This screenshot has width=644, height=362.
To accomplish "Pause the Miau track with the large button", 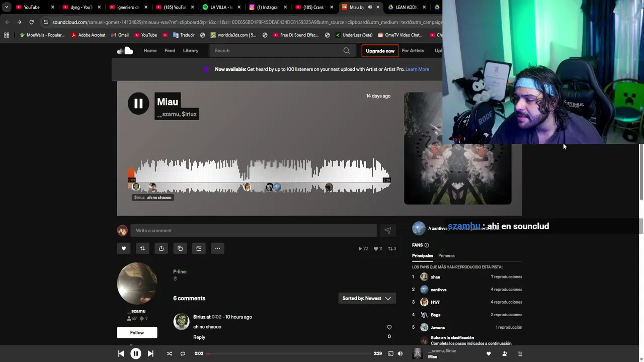I will coord(138,104).
